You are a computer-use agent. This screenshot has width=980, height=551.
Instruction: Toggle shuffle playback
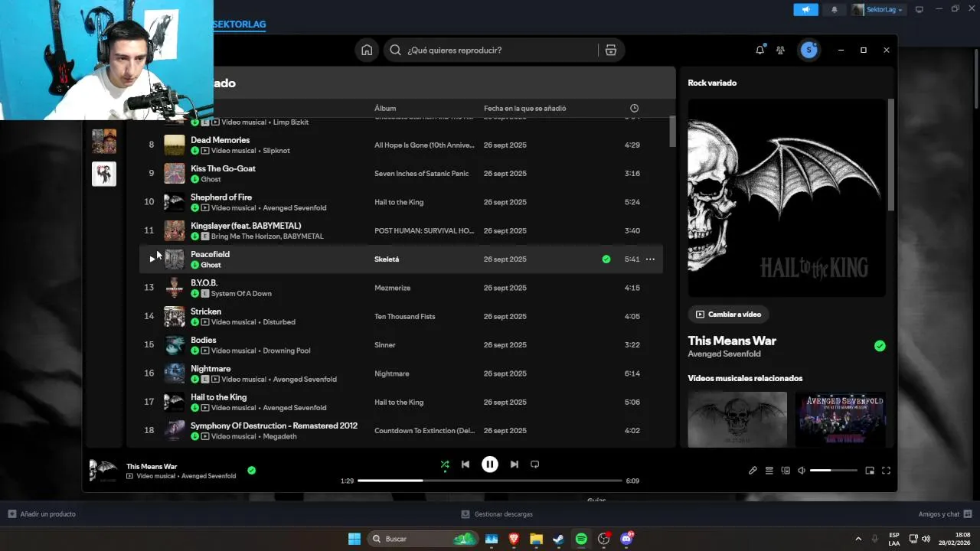pos(445,465)
